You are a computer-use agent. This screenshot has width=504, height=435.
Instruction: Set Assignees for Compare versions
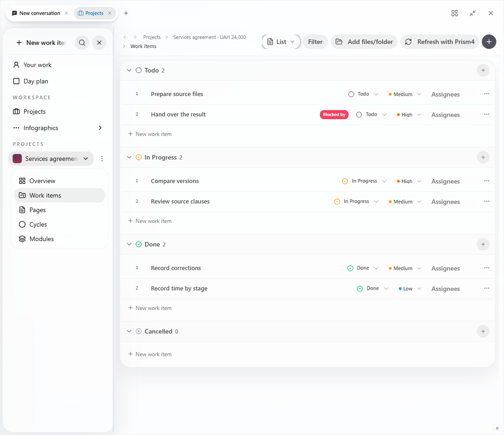446,181
